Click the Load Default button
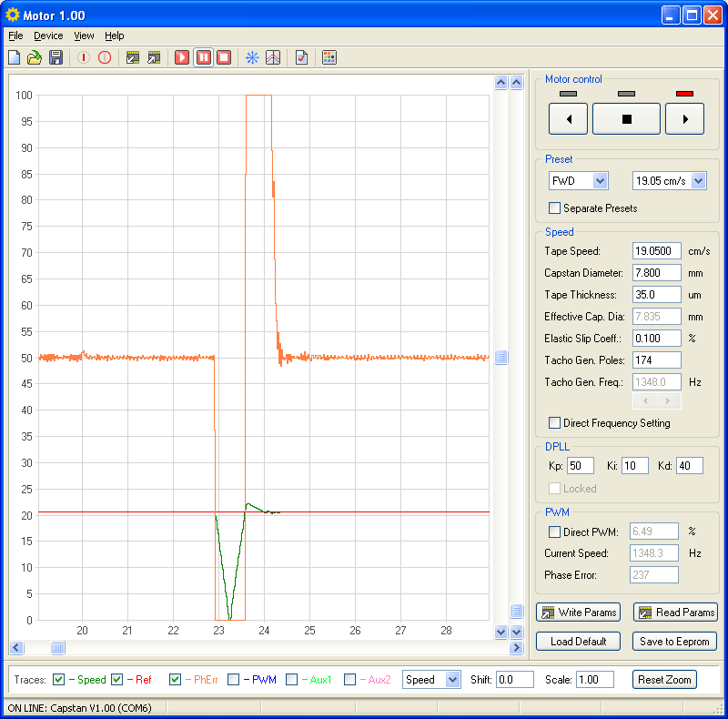 579,642
